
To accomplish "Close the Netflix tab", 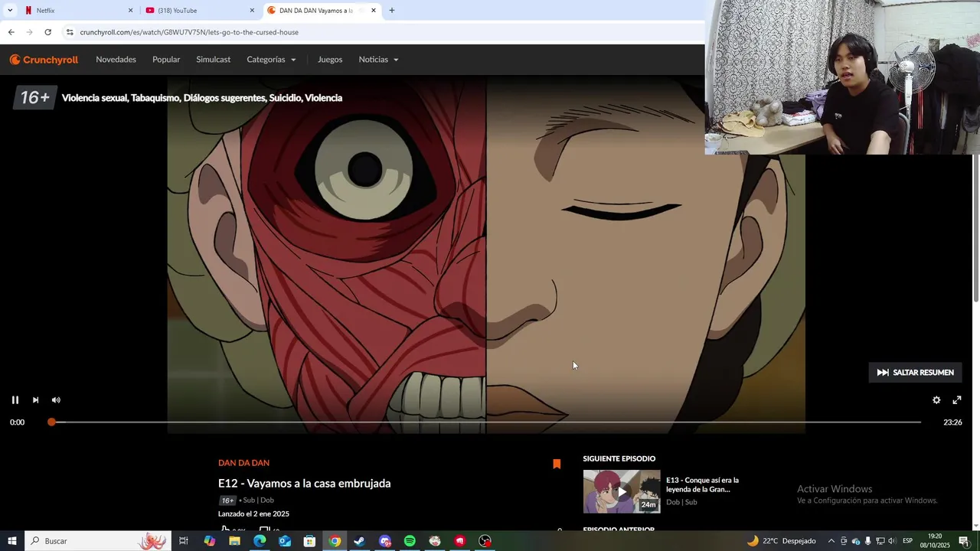I will coord(130,11).
